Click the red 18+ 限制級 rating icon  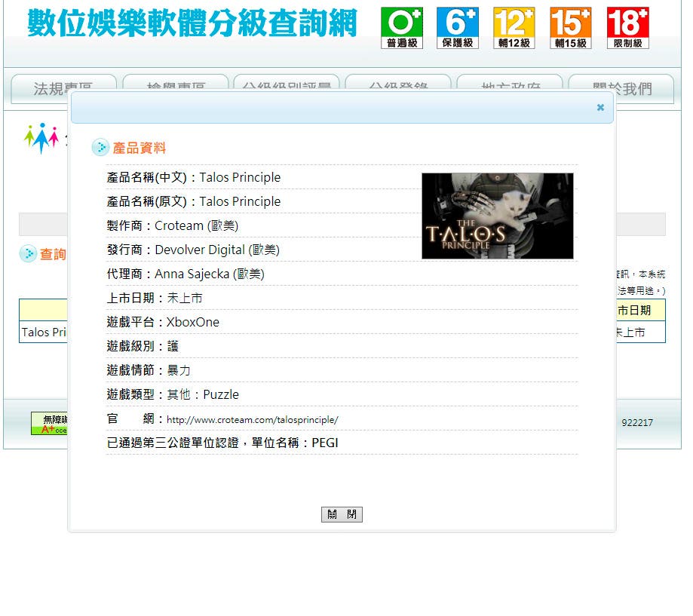[627, 28]
